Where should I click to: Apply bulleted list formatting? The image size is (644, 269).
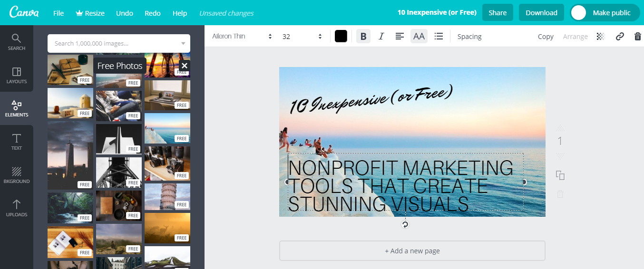coord(439,36)
